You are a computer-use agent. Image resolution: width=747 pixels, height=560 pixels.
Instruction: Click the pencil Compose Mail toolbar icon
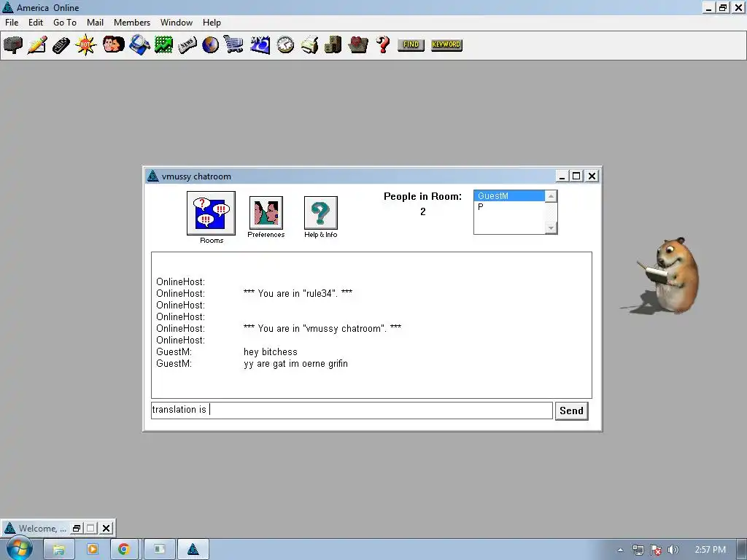pyautogui.click(x=37, y=45)
